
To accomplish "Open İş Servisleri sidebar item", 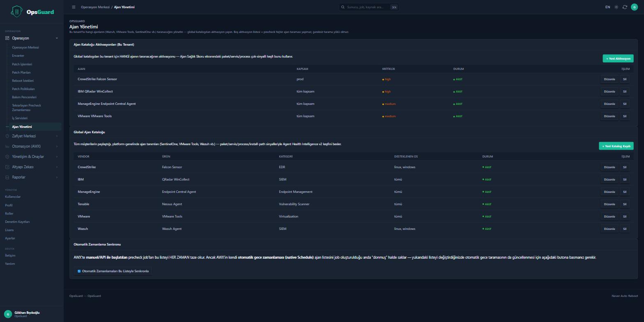I will coord(20,118).
